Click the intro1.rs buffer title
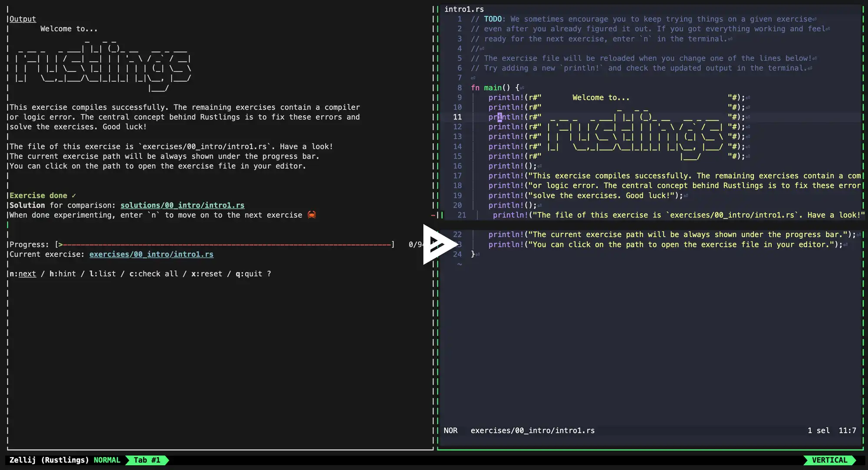The height and width of the screenshot is (470, 868). coord(464,9)
